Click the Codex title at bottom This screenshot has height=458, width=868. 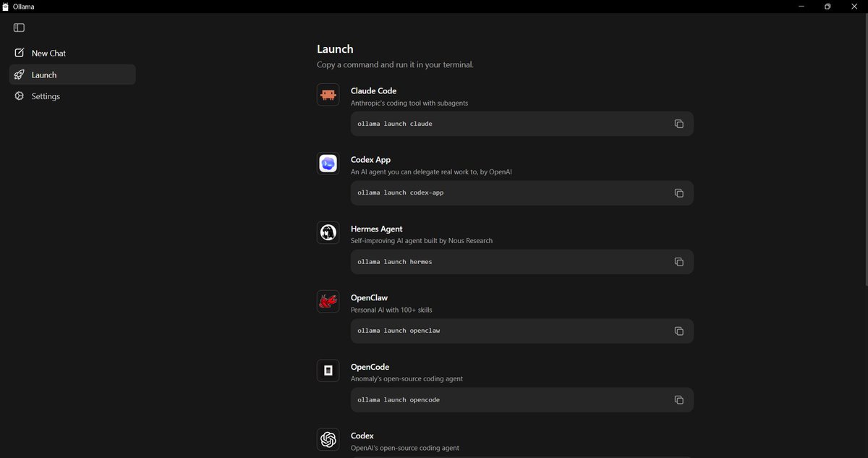362,436
